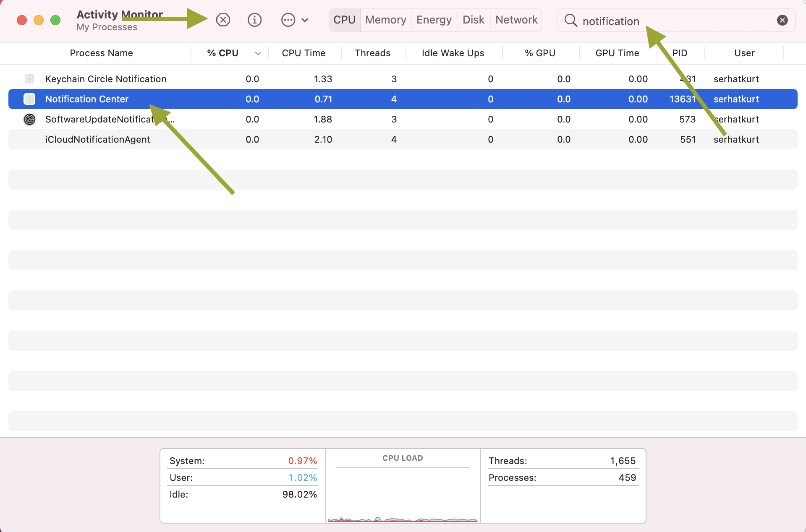Select the iCloudNotificationAgent process row
This screenshot has width=806, height=532.
403,139
